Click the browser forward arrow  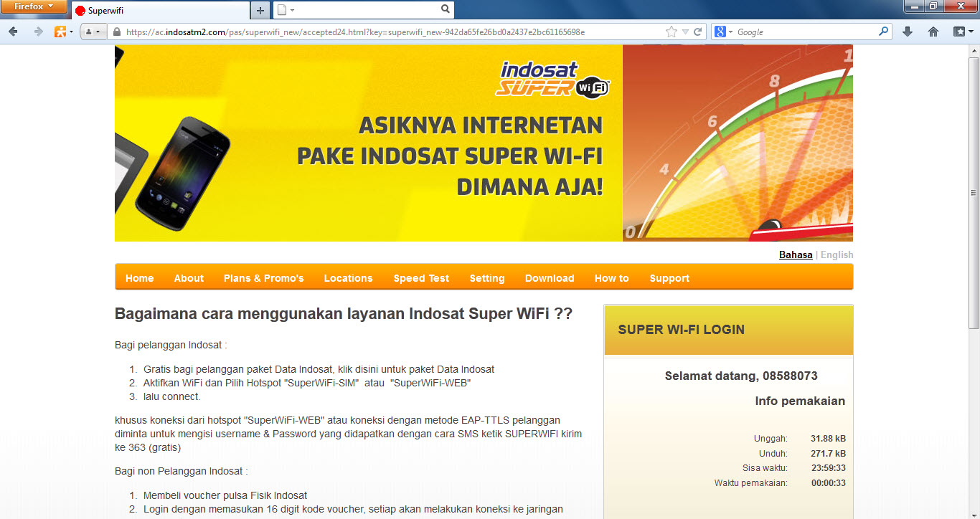[x=38, y=32]
